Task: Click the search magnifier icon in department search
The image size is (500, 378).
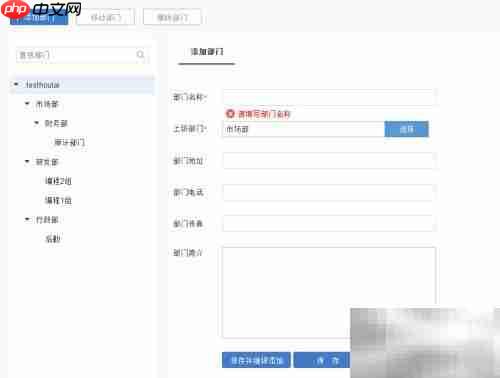Action: point(140,54)
